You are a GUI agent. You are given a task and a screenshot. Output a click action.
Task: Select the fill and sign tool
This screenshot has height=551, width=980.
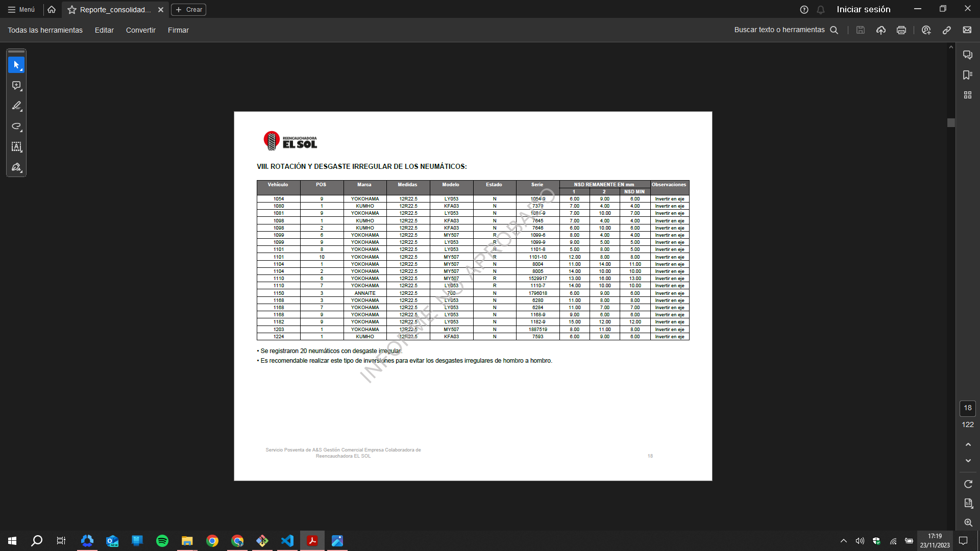[16, 167]
